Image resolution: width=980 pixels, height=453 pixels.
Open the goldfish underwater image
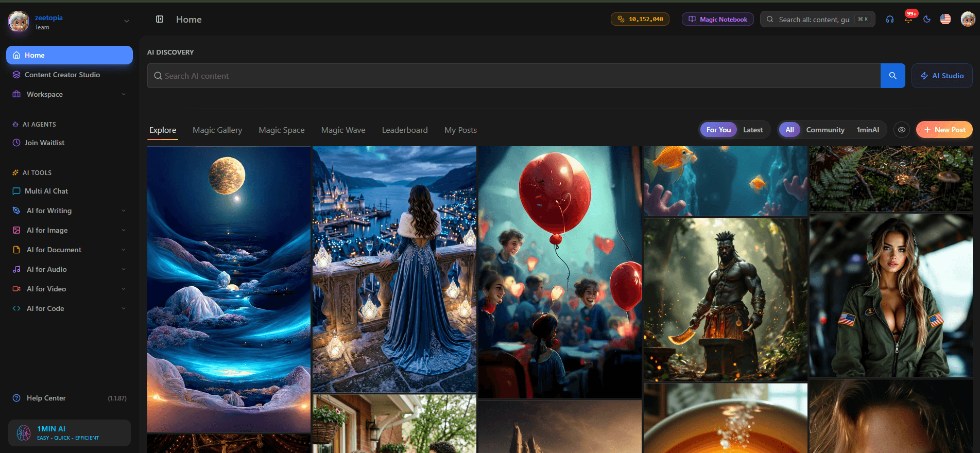pyautogui.click(x=726, y=181)
